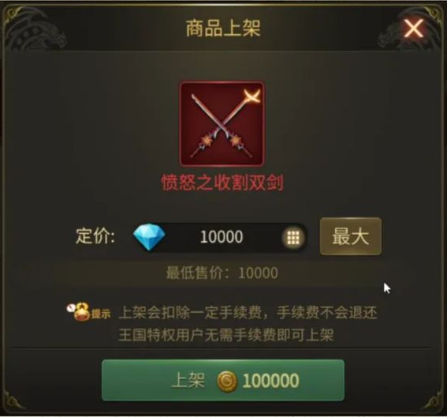Set price to maximum with 最大 button
The width and height of the screenshot is (447, 417).
pos(351,236)
